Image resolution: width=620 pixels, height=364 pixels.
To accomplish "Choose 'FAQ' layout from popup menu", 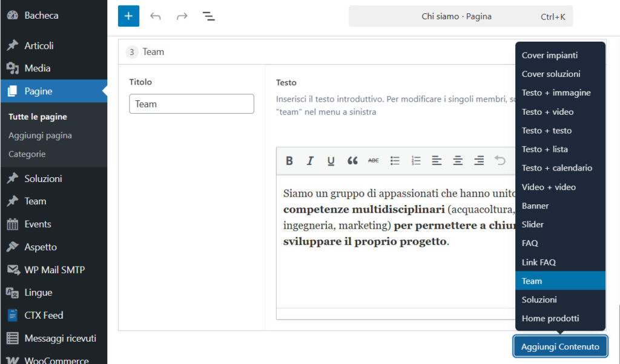I will click(x=530, y=243).
